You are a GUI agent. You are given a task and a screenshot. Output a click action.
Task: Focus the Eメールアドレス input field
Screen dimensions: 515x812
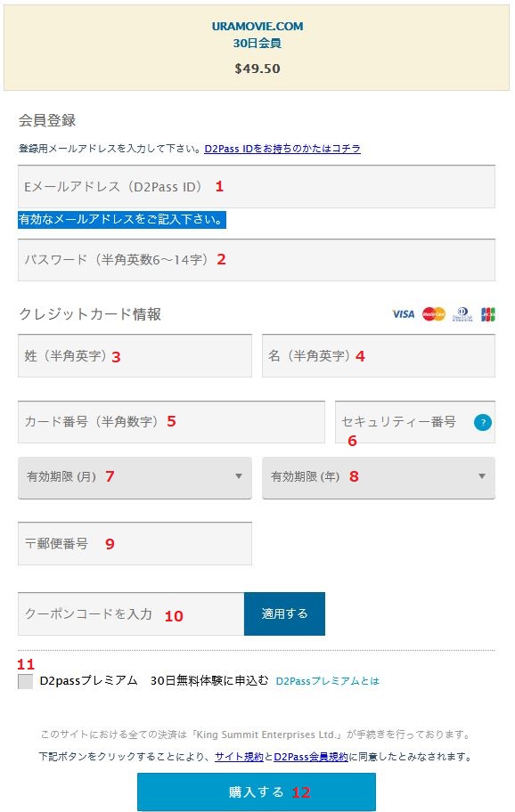pyautogui.click(x=257, y=187)
